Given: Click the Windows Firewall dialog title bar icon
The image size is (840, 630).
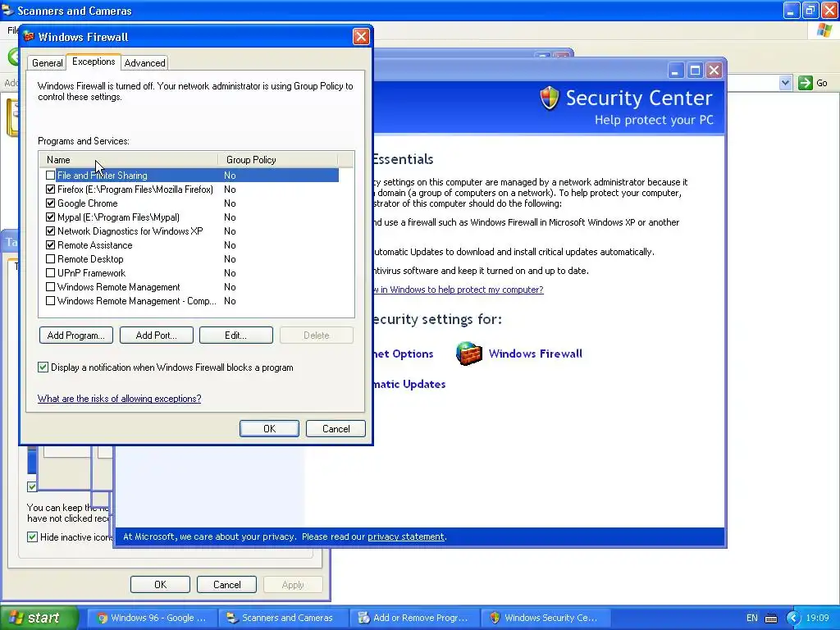Looking at the screenshot, I should (29, 36).
